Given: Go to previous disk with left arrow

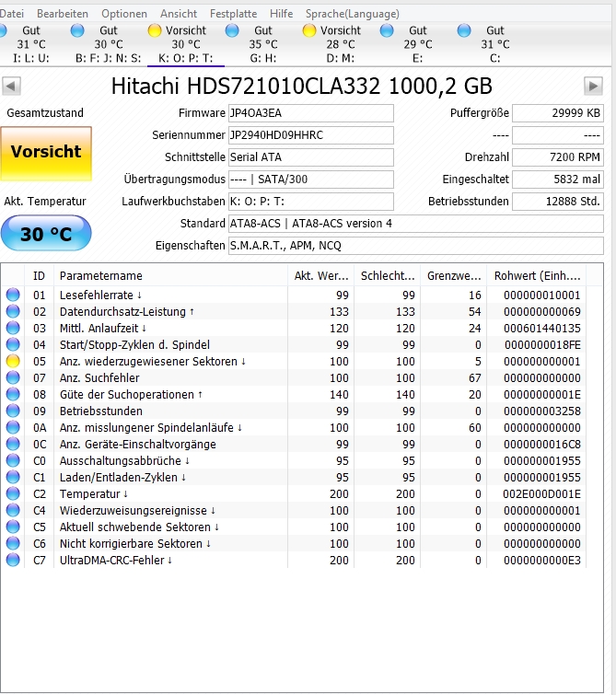Looking at the screenshot, I should click(x=11, y=86).
